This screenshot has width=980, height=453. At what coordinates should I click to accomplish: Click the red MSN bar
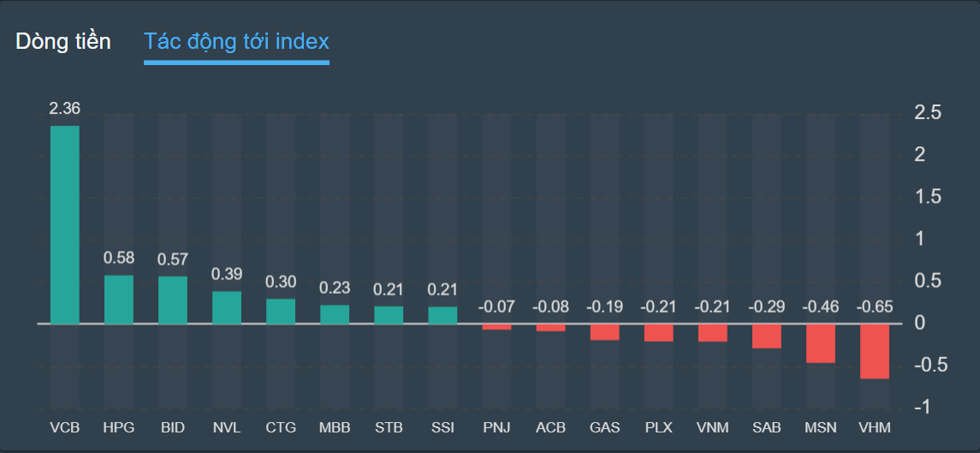point(821,343)
